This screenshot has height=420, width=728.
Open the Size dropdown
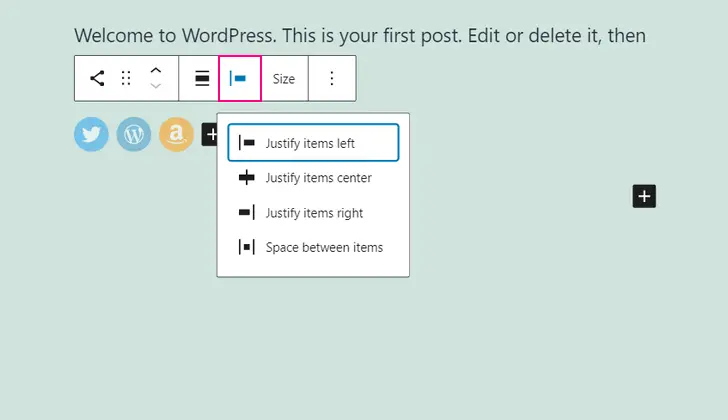pyautogui.click(x=284, y=78)
